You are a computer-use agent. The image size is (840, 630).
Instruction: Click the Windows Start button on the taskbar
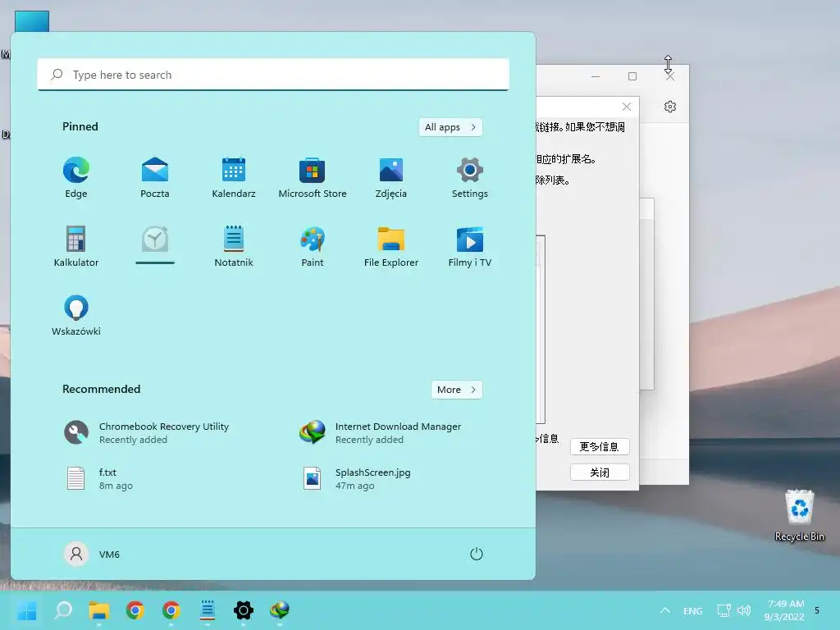click(x=27, y=610)
